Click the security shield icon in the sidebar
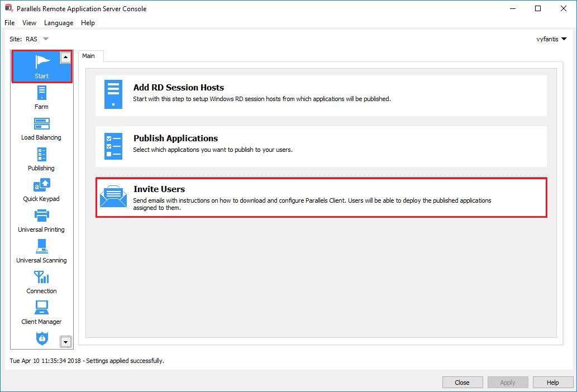 [x=41, y=339]
